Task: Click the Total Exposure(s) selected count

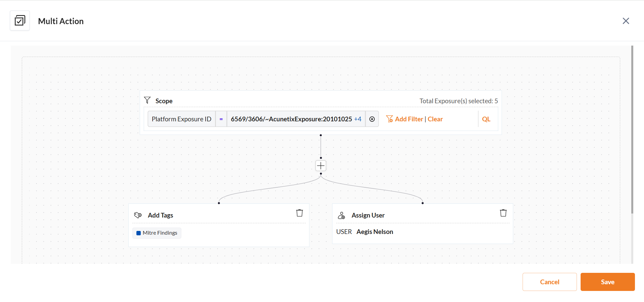Action: click(x=459, y=101)
